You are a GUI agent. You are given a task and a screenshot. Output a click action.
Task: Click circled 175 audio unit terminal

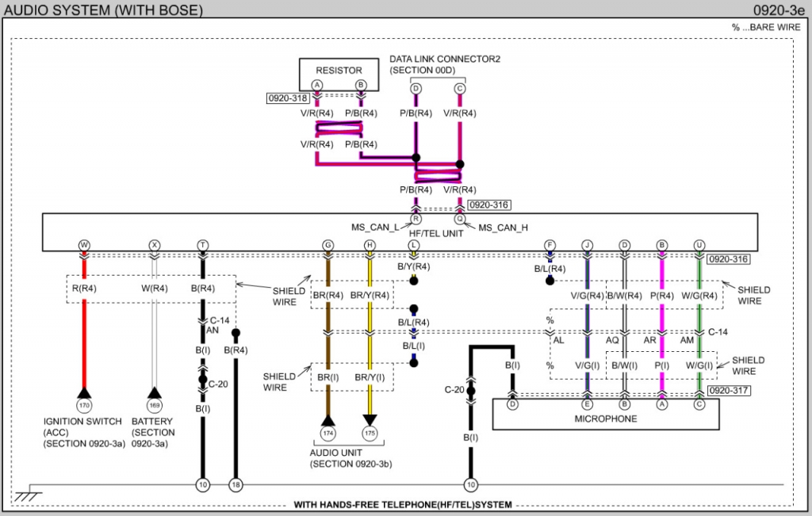pyautogui.click(x=370, y=434)
